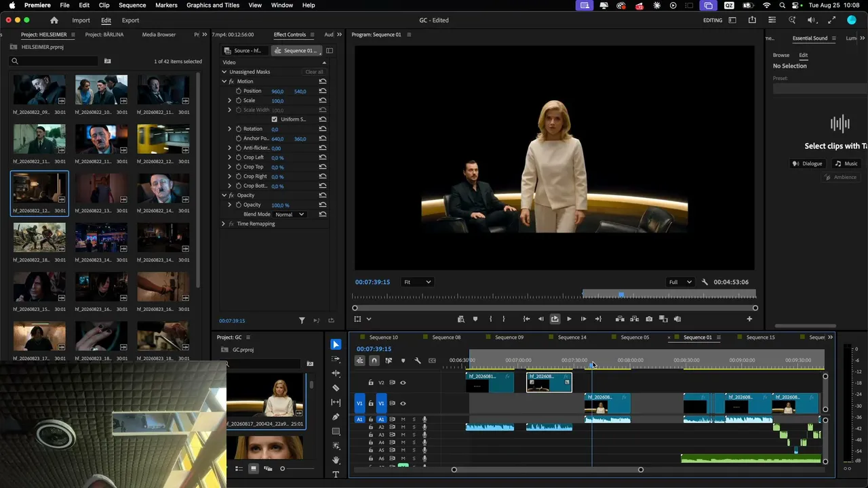Toggle Uniform Scale checkbox
Viewport: 868px width, 488px height.
[275, 119]
